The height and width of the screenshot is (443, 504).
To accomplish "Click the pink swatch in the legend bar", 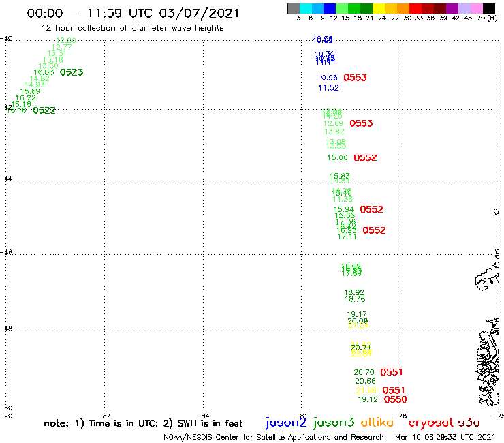I will click(x=476, y=8).
